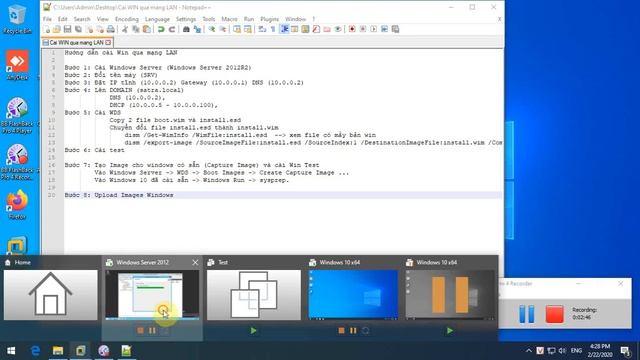Open File Explorer from the taskbar

coord(58,351)
